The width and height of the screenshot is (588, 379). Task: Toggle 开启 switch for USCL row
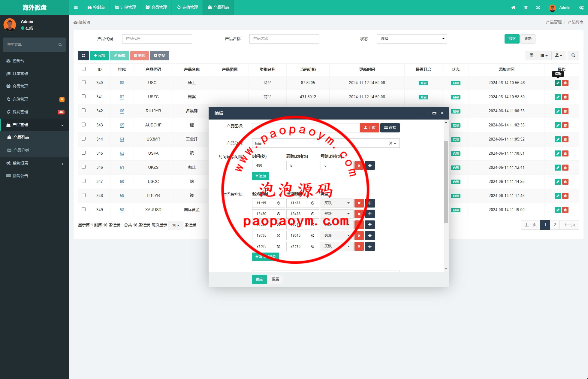(x=423, y=83)
